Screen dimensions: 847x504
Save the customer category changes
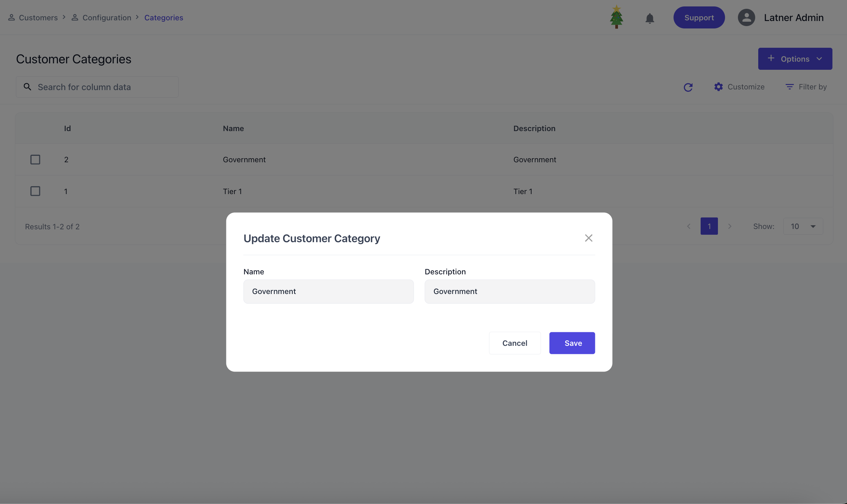click(x=572, y=343)
